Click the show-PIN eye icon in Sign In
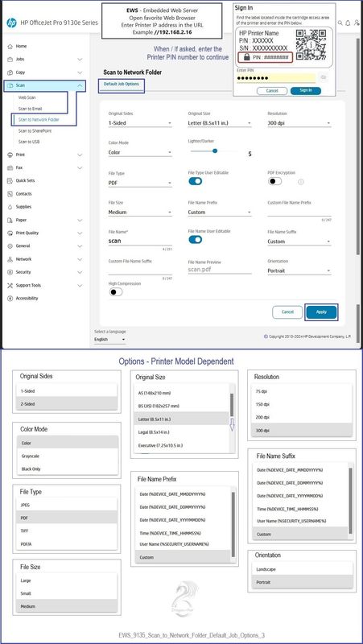 point(323,77)
